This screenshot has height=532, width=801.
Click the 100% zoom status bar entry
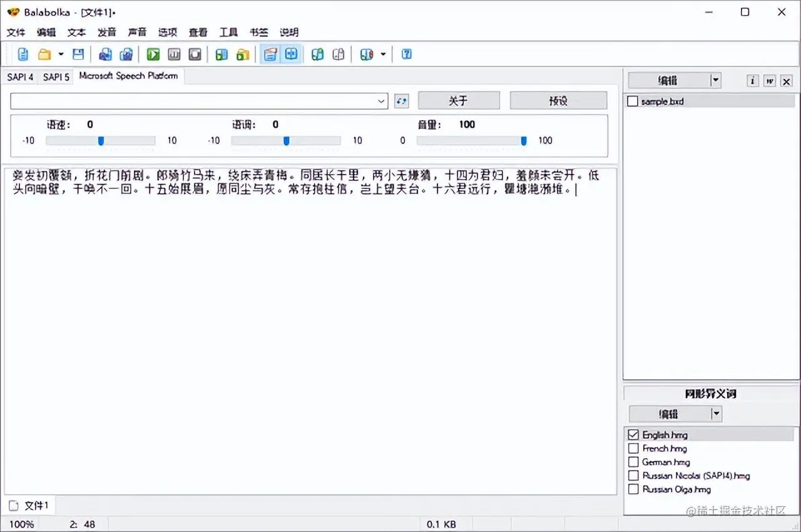coord(22,524)
